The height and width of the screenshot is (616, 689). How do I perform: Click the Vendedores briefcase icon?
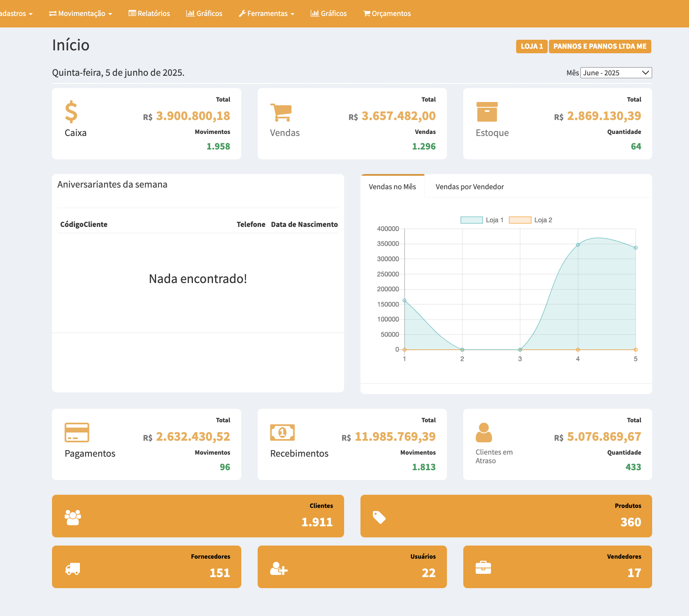[x=483, y=568]
